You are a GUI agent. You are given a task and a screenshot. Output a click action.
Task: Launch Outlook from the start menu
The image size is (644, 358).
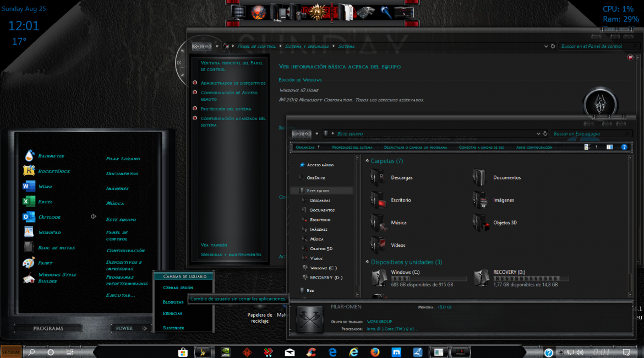click(42, 216)
